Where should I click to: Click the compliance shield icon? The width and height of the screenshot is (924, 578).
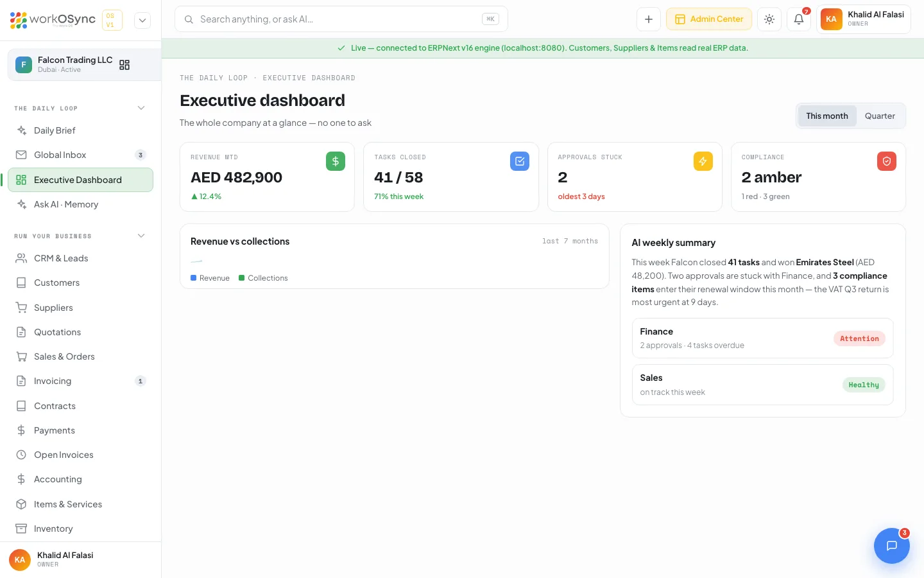coord(887,161)
